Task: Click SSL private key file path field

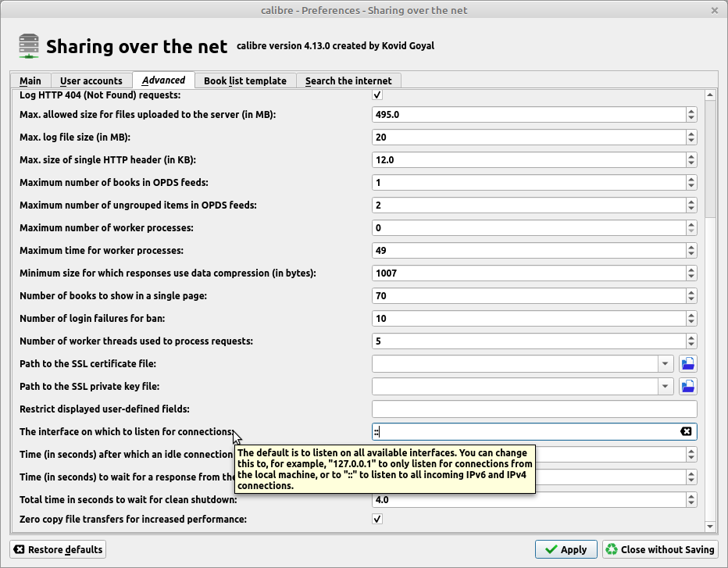Action: pyautogui.click(x=515, y=387)
